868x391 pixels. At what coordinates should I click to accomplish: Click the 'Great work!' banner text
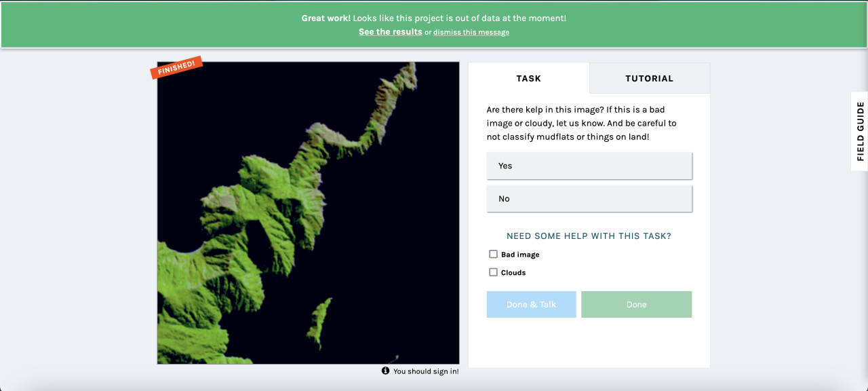326,18
